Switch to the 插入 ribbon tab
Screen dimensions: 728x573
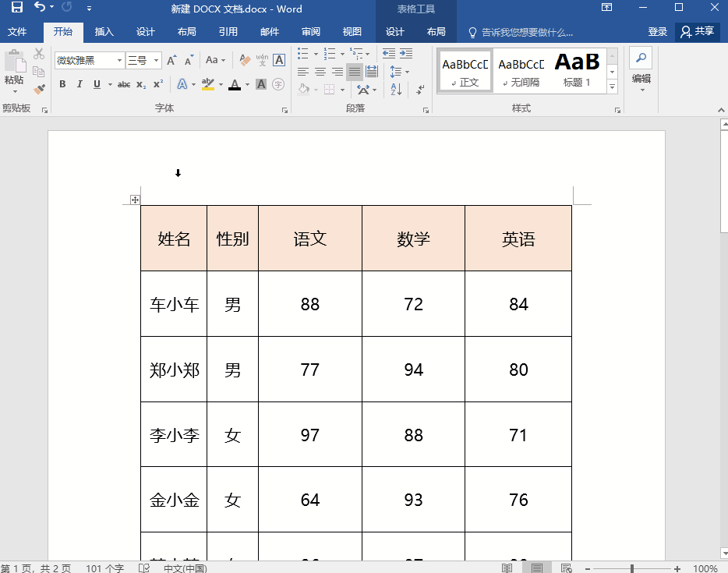pos(104,33)
